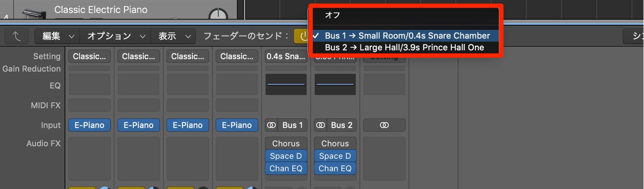This screenshot has height=189, width=644.
Task: Select Bus 1 → Small Room/0.4s Snare Chamber
Action: pos(406,36)
